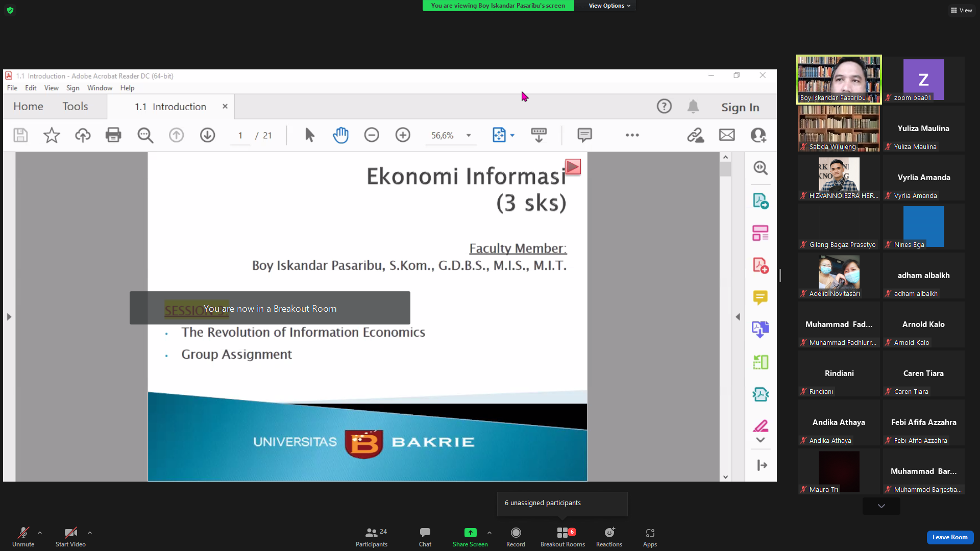This screenshot has width=980, height=551.
Task: Start video in Zoom
Action: point(70,537)
